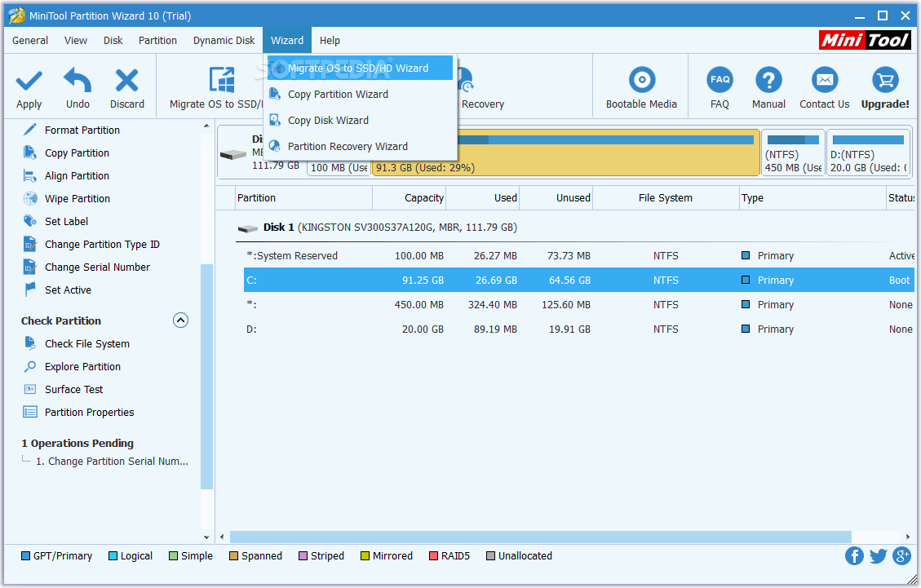Select the C: partition row
This screenshot has width=921, height=588.
[578, 281]
